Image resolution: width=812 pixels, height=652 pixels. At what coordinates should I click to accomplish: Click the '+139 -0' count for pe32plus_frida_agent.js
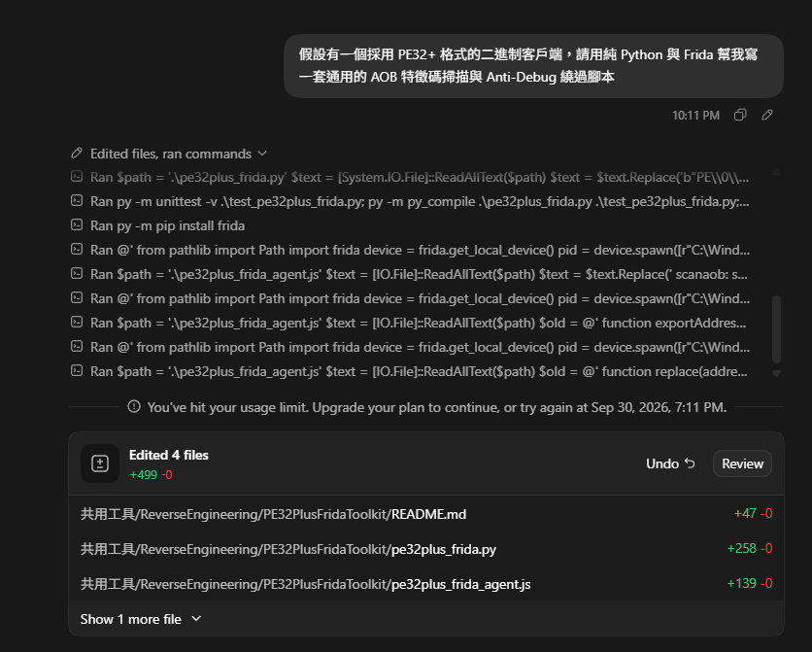coord(749,583)
